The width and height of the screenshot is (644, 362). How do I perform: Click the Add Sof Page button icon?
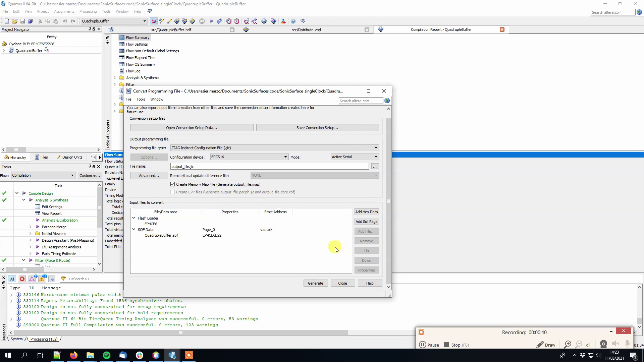tap(367, 222)
